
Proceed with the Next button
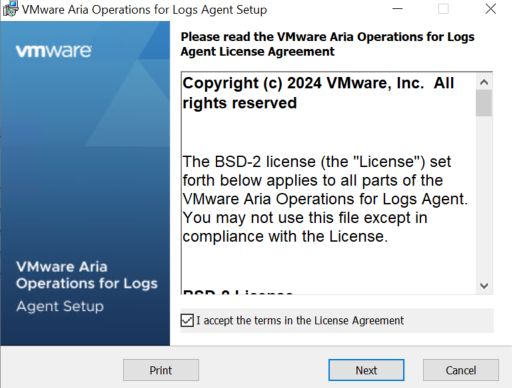[366, 370]
